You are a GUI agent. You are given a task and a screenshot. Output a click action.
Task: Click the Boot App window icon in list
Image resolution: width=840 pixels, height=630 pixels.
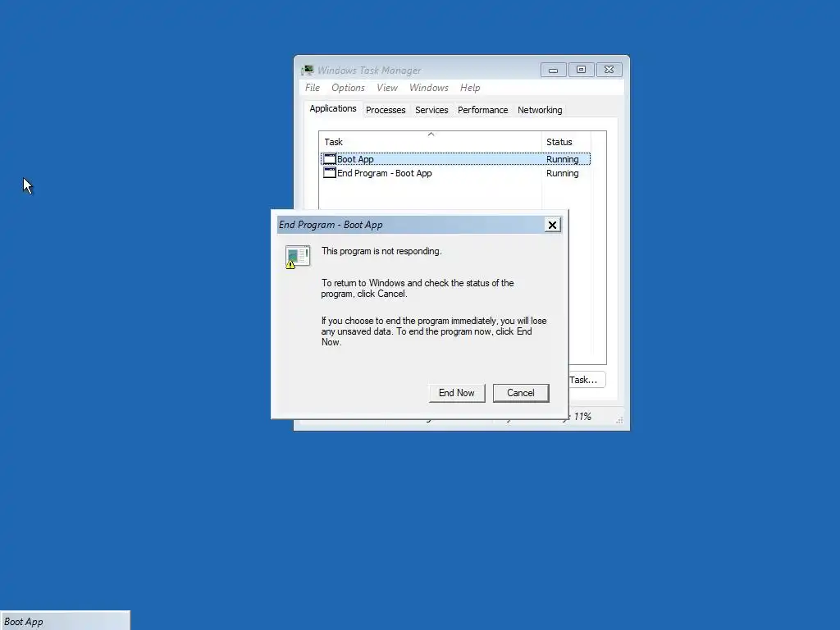330,159
